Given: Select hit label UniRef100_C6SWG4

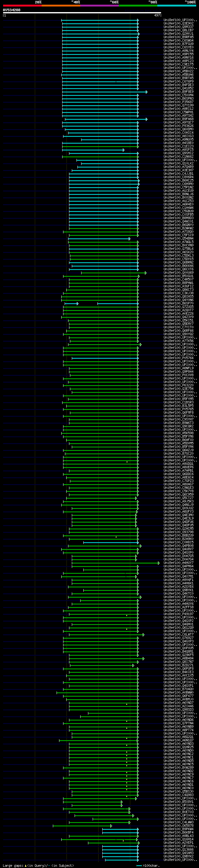Looking at the screenshot, I should pyautogui.click(x=179, y=40).
